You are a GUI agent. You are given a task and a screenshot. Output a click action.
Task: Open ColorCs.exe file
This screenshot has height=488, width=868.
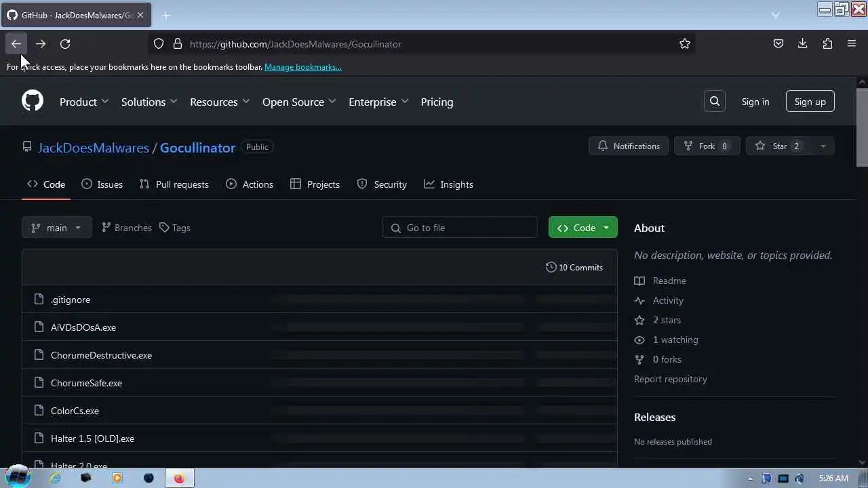pyautogui.click(x=75, y=411)
